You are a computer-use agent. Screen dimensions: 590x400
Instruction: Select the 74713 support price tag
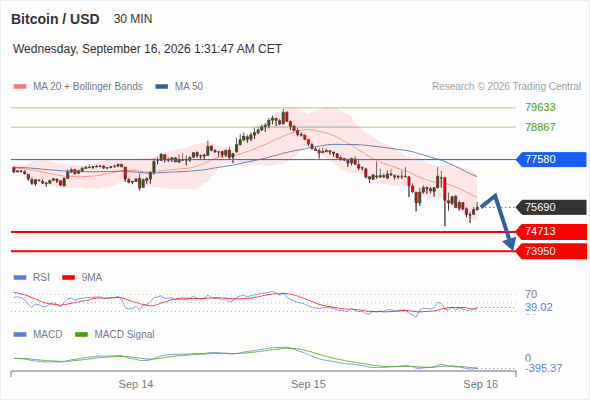pyautogui.click(x=551, y=231)
